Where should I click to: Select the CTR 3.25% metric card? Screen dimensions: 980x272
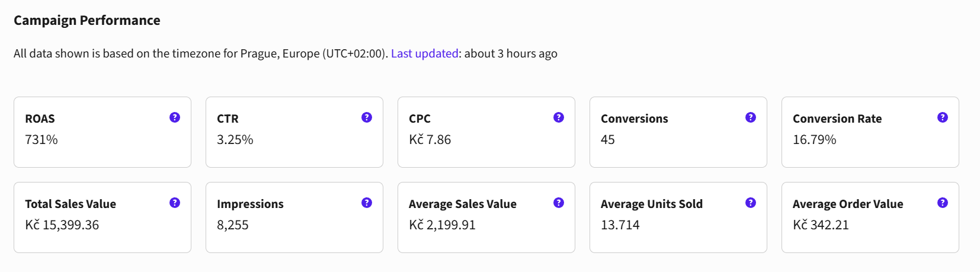click(294, 132)
